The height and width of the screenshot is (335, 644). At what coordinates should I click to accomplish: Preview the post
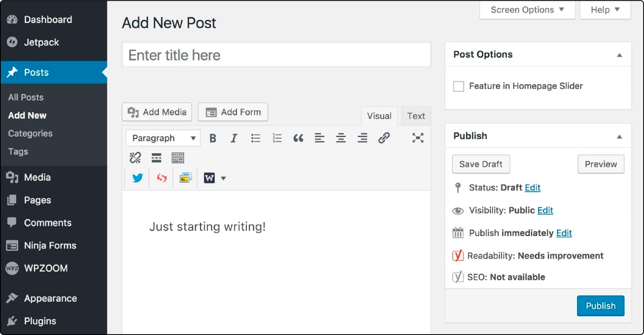601,164
